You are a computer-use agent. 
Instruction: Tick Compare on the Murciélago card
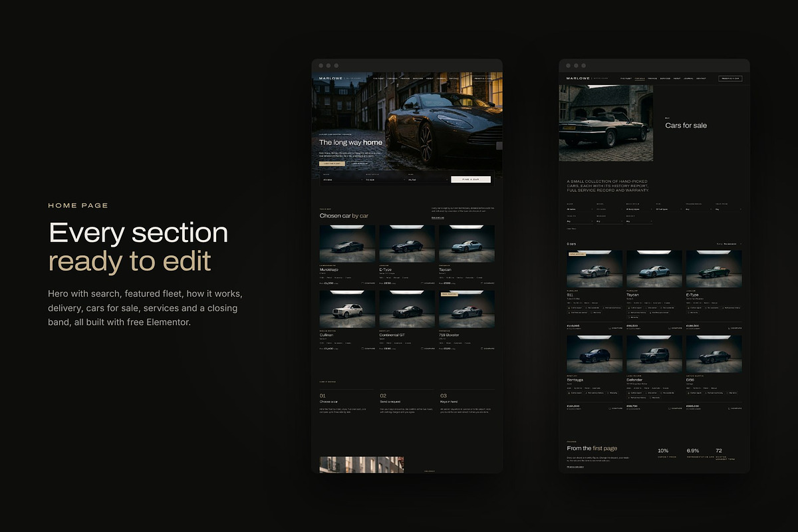(368, 283)
